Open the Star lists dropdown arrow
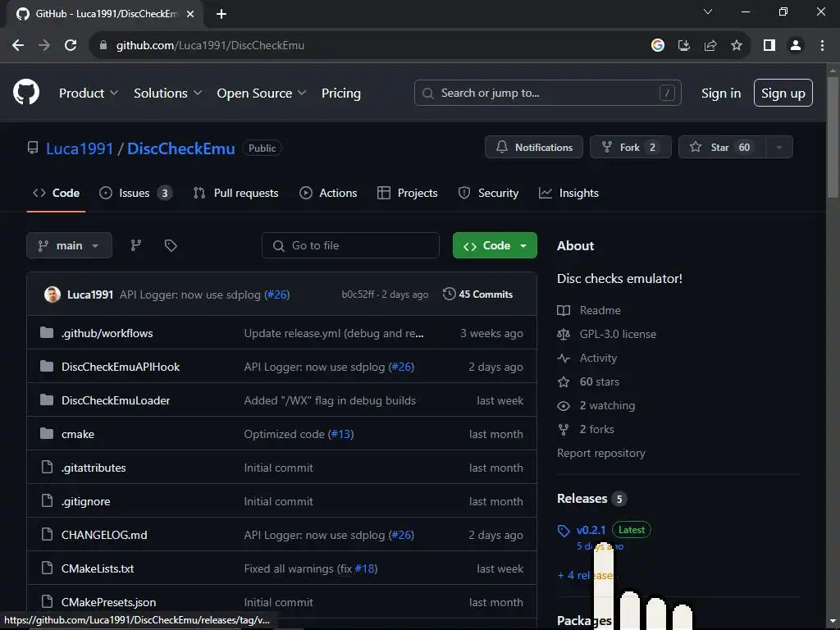The width and height of the screenshot is (840, 630). [779, 148]
